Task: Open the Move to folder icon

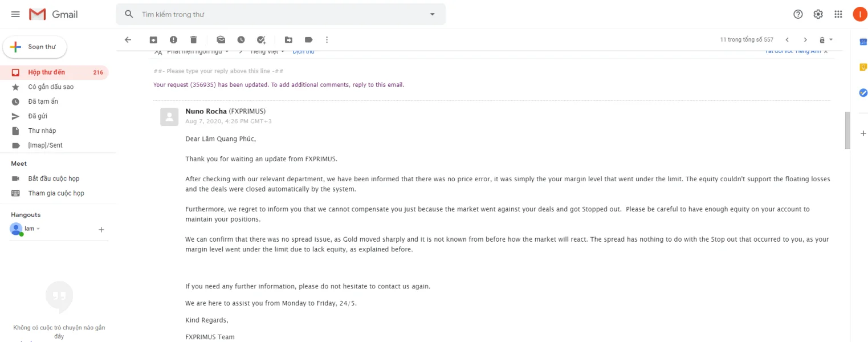Action: [x=288, y=40]
